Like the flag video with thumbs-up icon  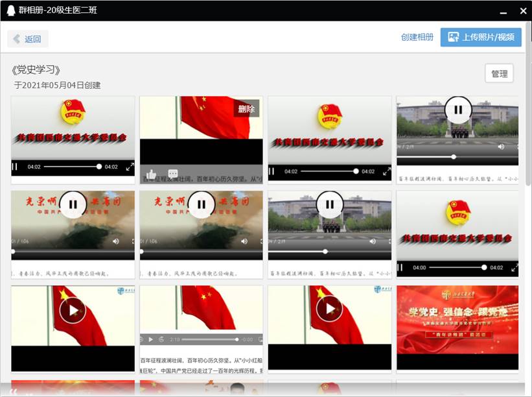point(151,174)
